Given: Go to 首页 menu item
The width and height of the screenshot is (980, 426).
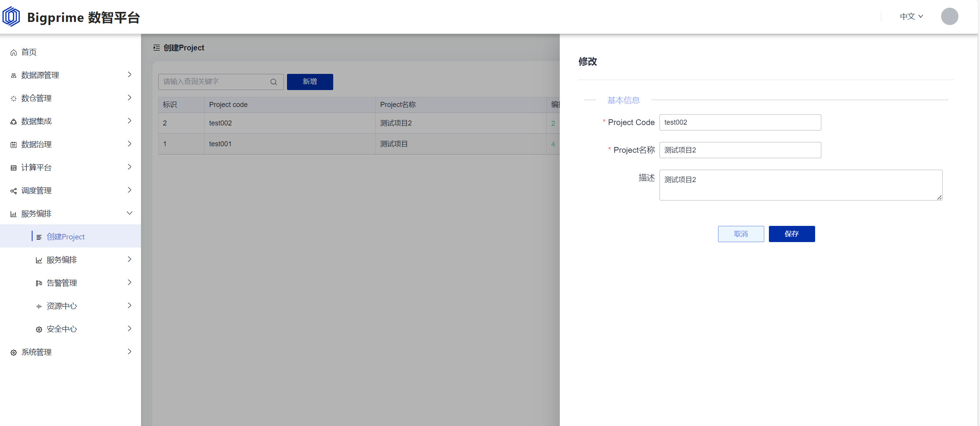Looking at the screenshot, I should 70,52.
